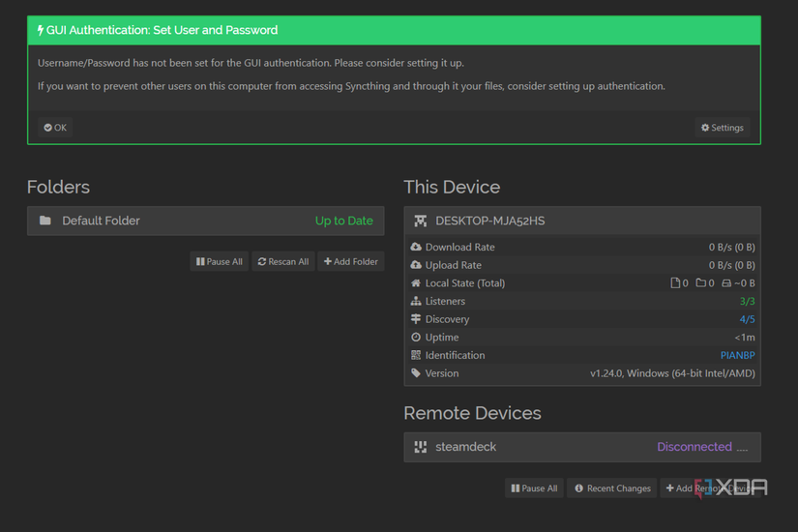Open Recent Changes
Viewport: 798px width, 532px height.
(x=611, y=488)
